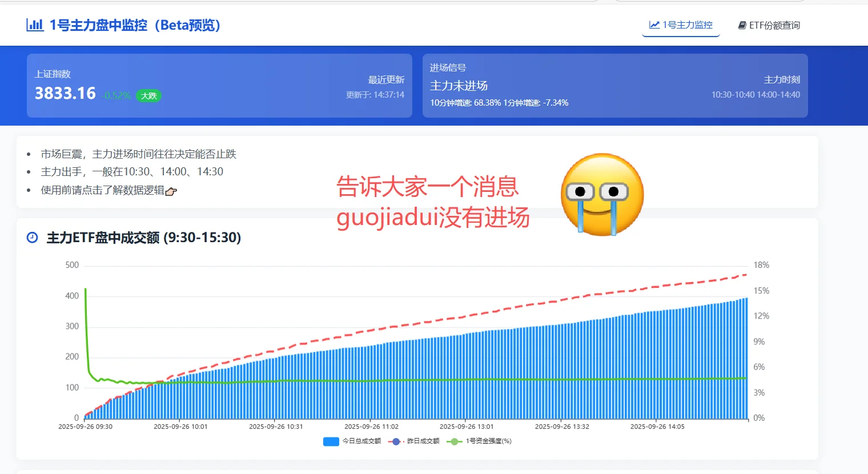Screen dimensions: 868x474
Task: Click the blue color swatch for 今日总成交额
Action: coord(331,441)
